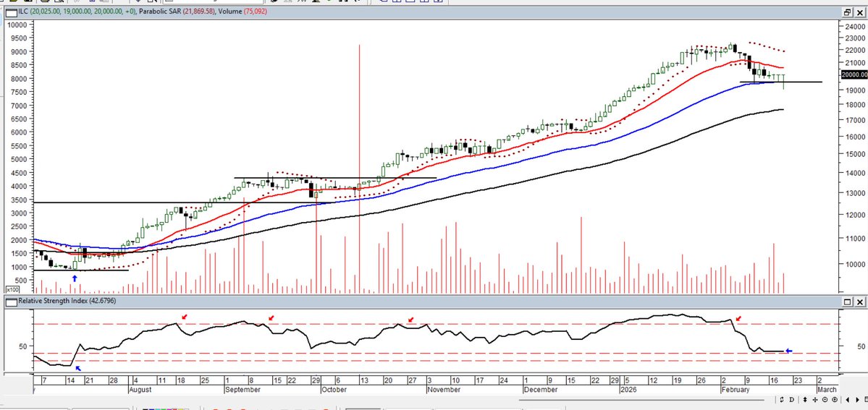Viewport: 868px width, 410px height.
Task: Click the vertical rescale arrows icon
Action: coord(805,399)
